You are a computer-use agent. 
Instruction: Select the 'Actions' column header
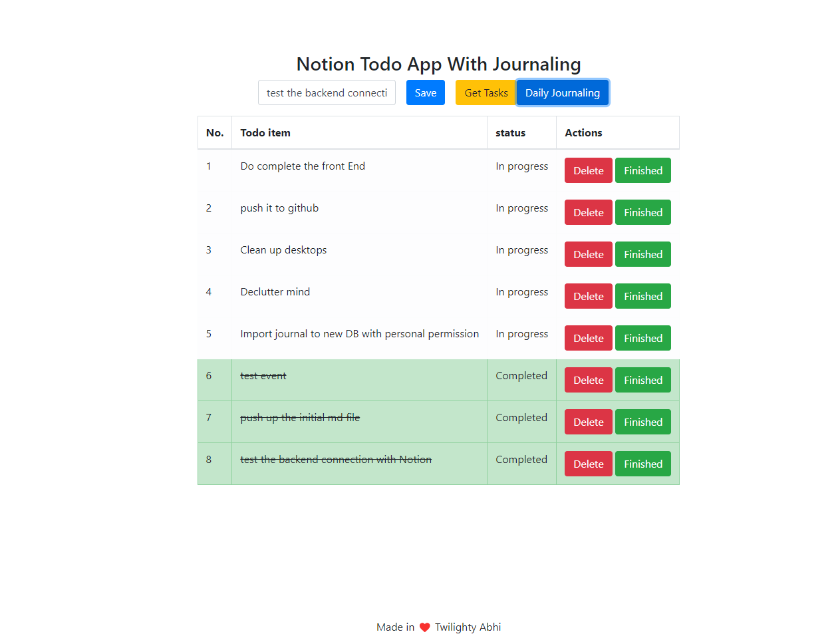(x=583, y=132)
